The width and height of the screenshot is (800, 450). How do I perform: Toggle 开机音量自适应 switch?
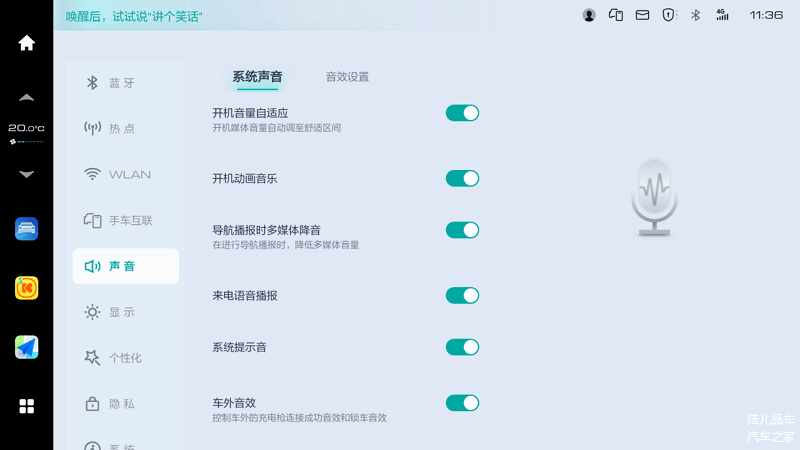tap(462, 113)
